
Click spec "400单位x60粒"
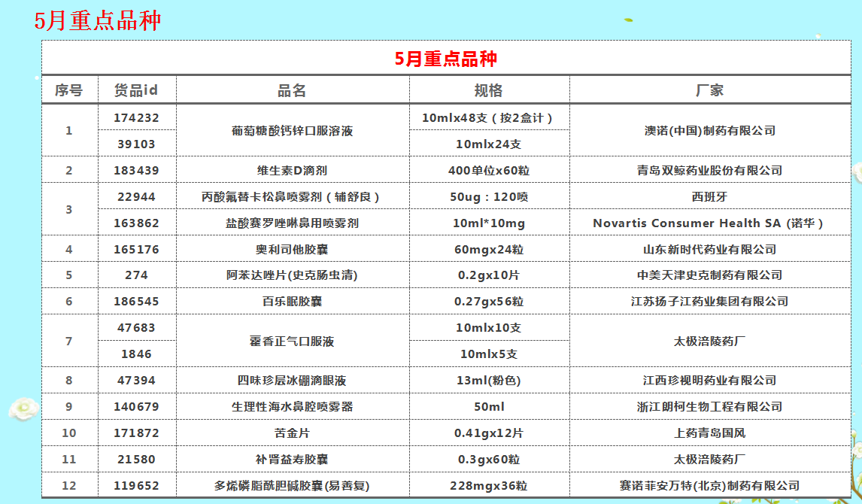coord(489,170)
